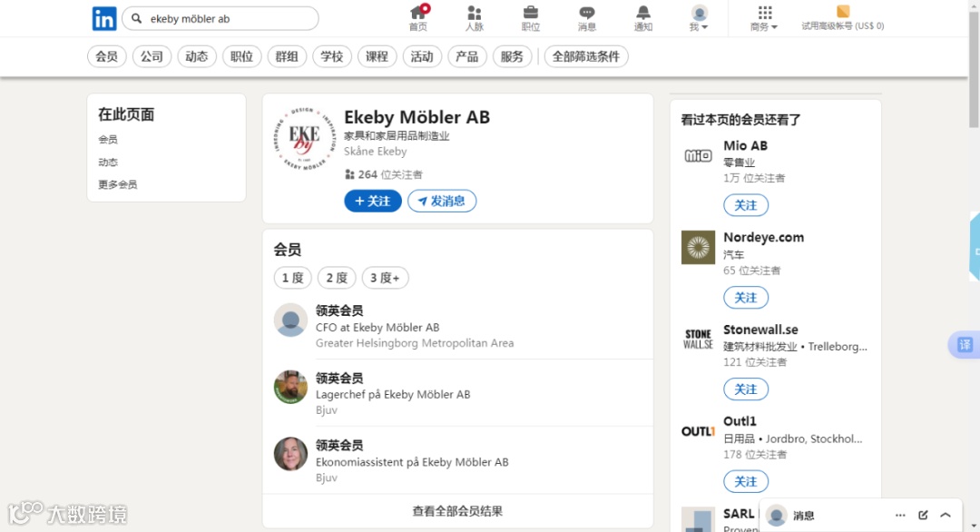Follow Outl1 with 关注
Image resolution: width=980 pixels, height=532 pixels.
[746, 481]
